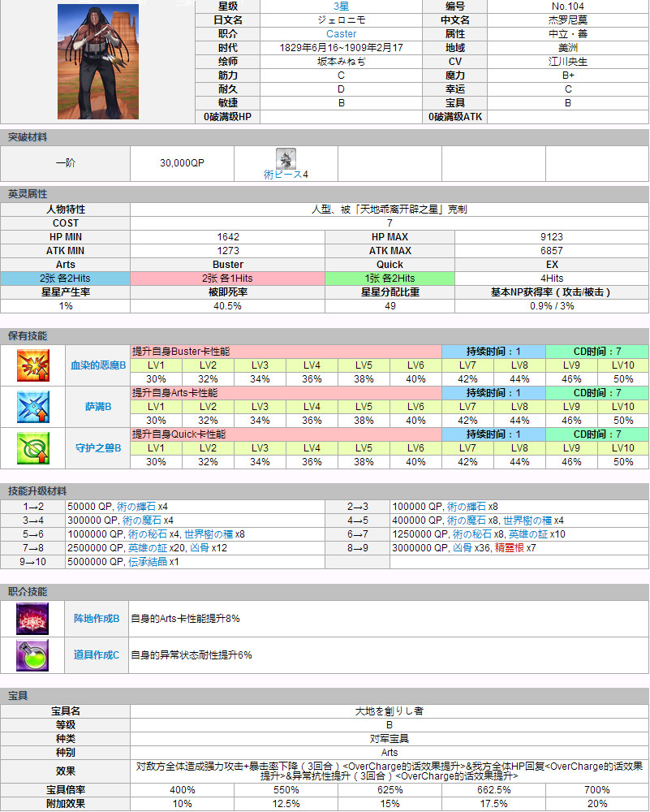Click the 術ピース ascension material icon
Screen dimensions: 650x812
coord(286,158)
